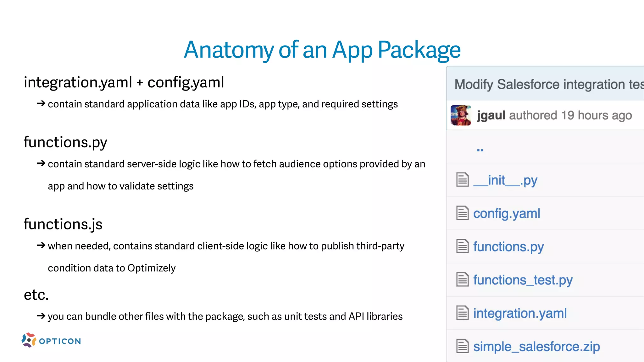Viewport: 644px width, 362px height.
Task: Open the functions.py file link
Action: (508, 247)
